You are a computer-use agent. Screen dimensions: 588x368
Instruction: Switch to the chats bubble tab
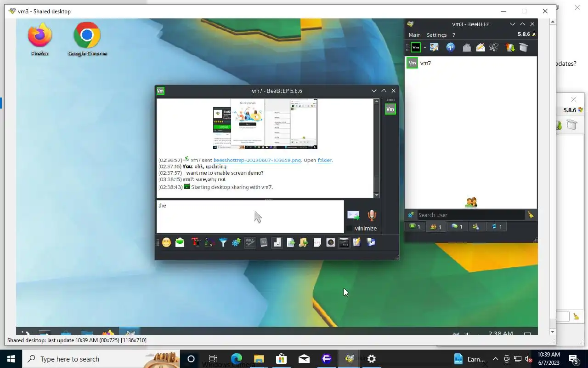pos(457,226)
